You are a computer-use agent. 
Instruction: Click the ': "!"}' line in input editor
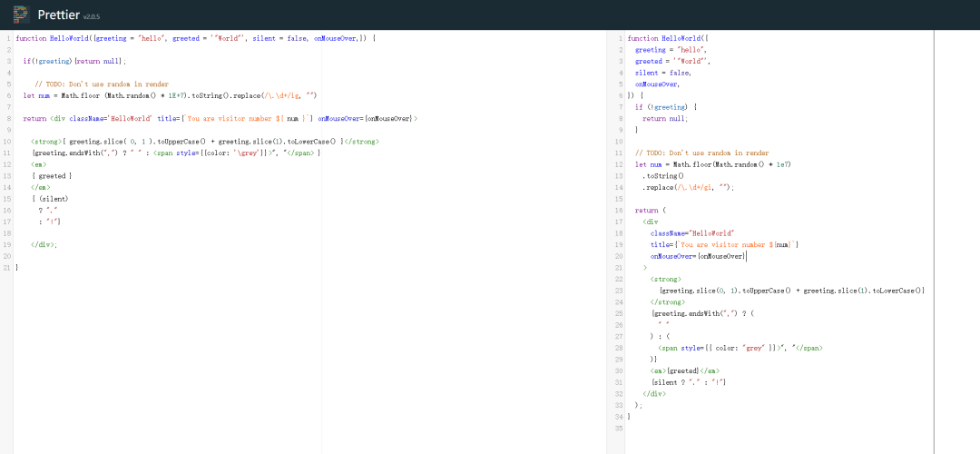click(50, 222)
